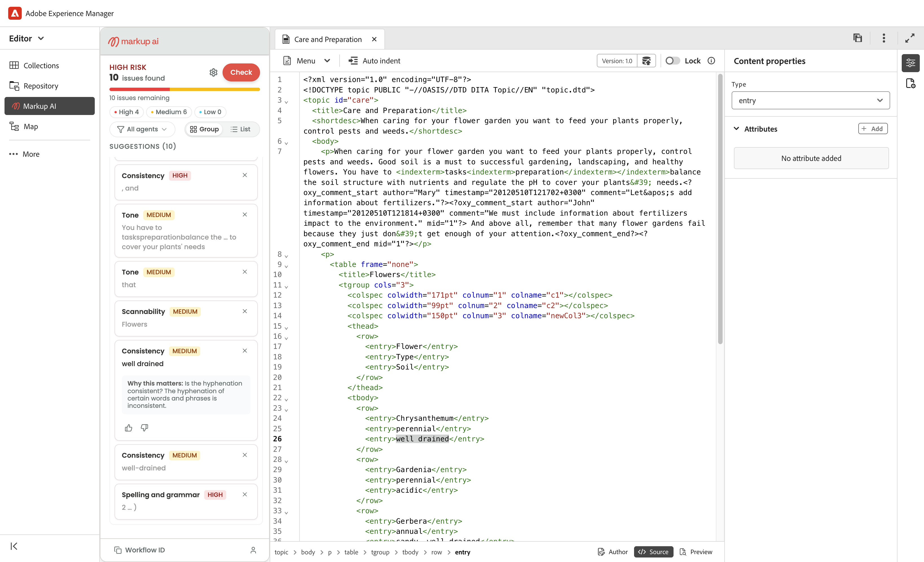Open the More options menu

tap(24, 154)
